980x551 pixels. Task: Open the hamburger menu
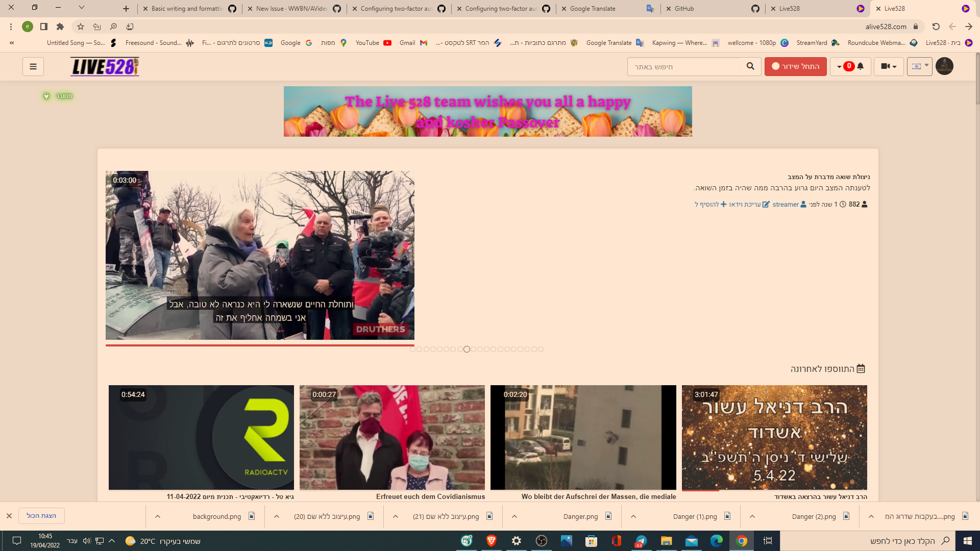[33, 66]
